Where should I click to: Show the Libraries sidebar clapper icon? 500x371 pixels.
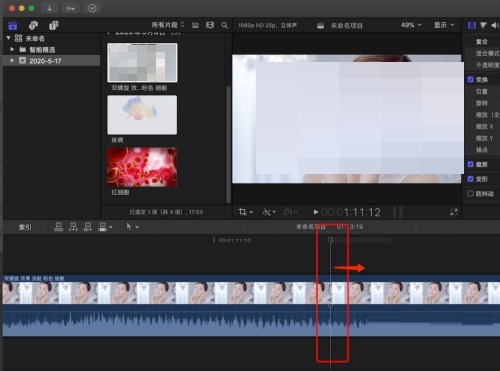(13, 25)
